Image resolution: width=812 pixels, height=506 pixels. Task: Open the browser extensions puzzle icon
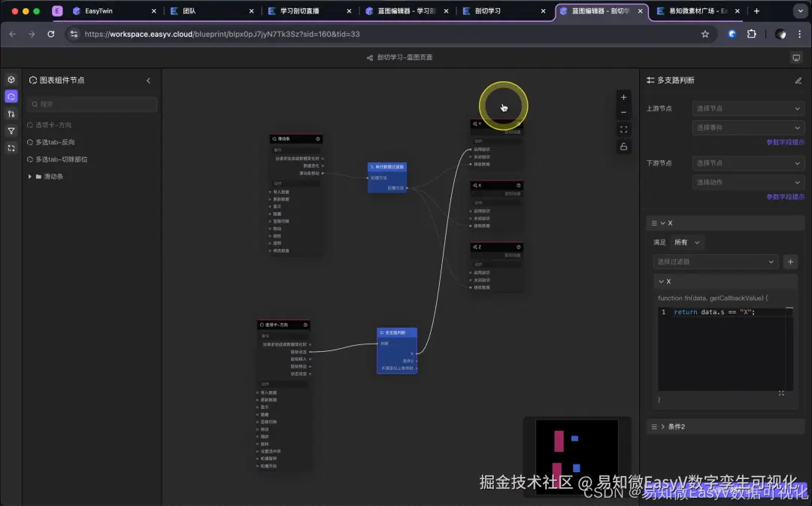751,34
